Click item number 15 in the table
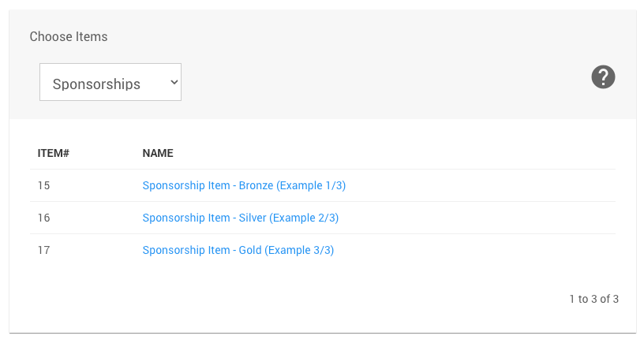Screen dimensions: 644x343 (x=44, y=186)
